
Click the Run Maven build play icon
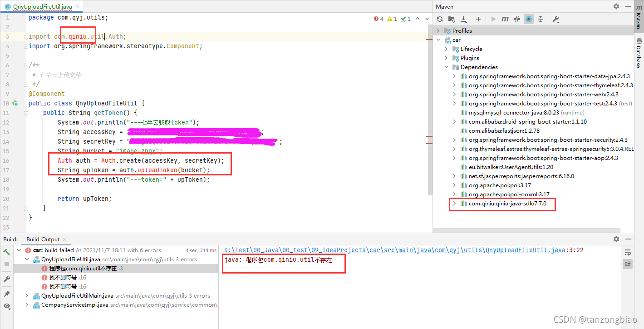493,19
